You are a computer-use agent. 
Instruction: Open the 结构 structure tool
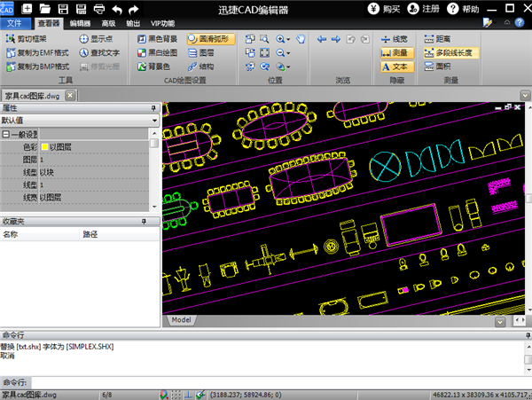click(x=201, y=67)
